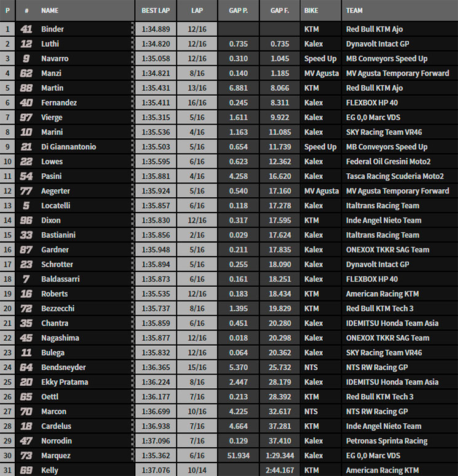Select rider name Kelly
This screenshot has width=458, height=476.
tap(50, 470)
